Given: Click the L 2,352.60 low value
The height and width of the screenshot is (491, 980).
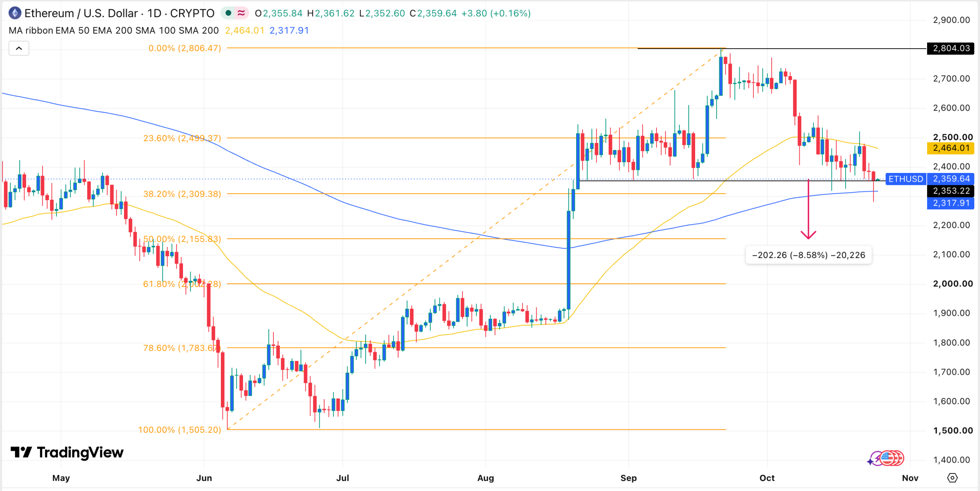Looking at the screenshot, I should (382, 13).
